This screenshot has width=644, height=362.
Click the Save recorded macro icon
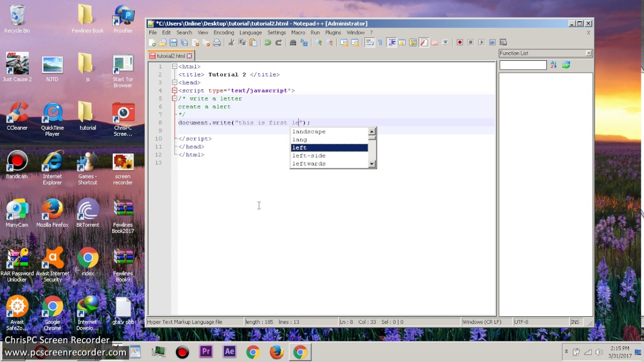click(503, 43)
